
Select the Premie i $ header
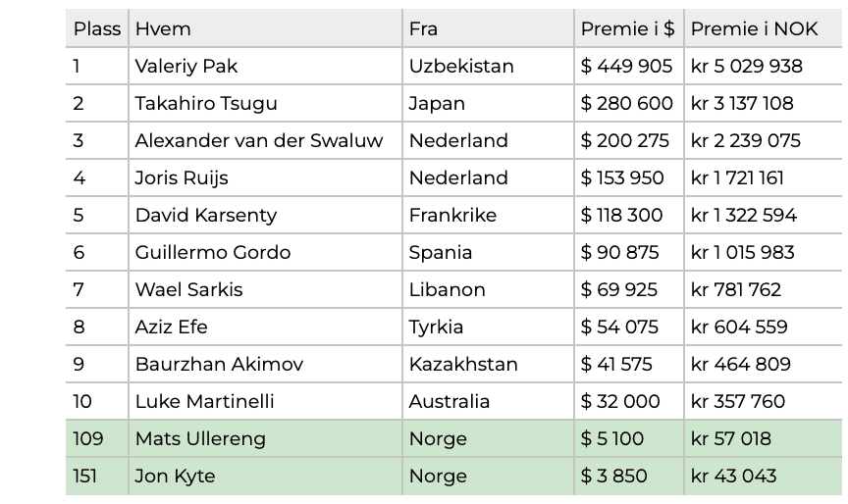coord(628,28)
